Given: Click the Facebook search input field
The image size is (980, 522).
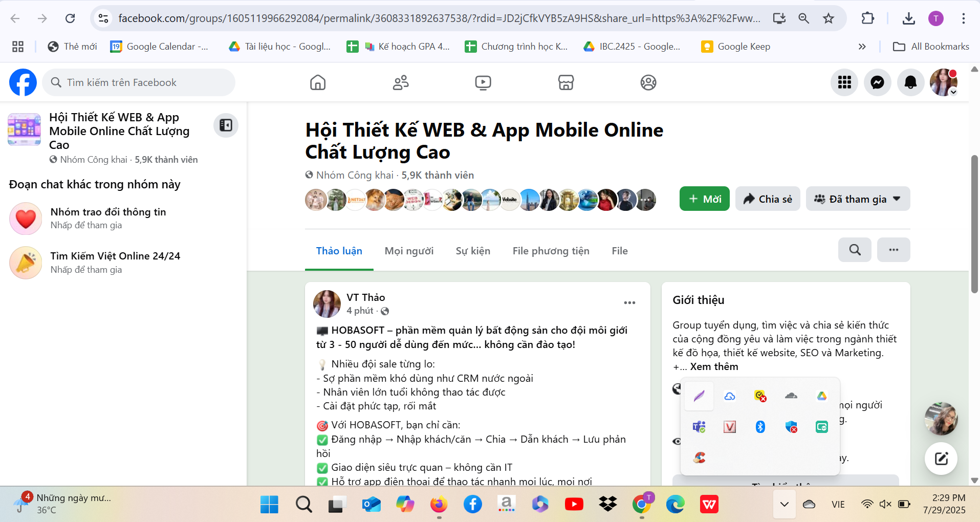Looking at the screenshot, I should point(139,82).
